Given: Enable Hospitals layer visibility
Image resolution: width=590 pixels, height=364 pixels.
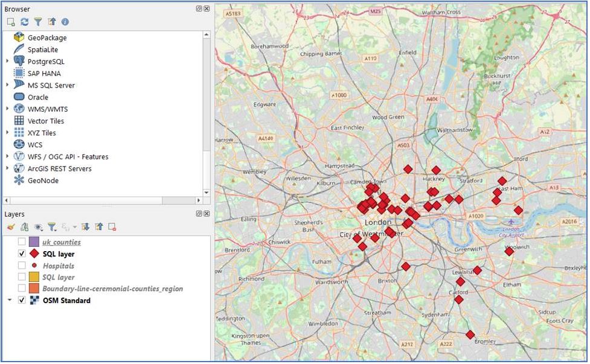Looking at the screenshot, I should (22, 265).
